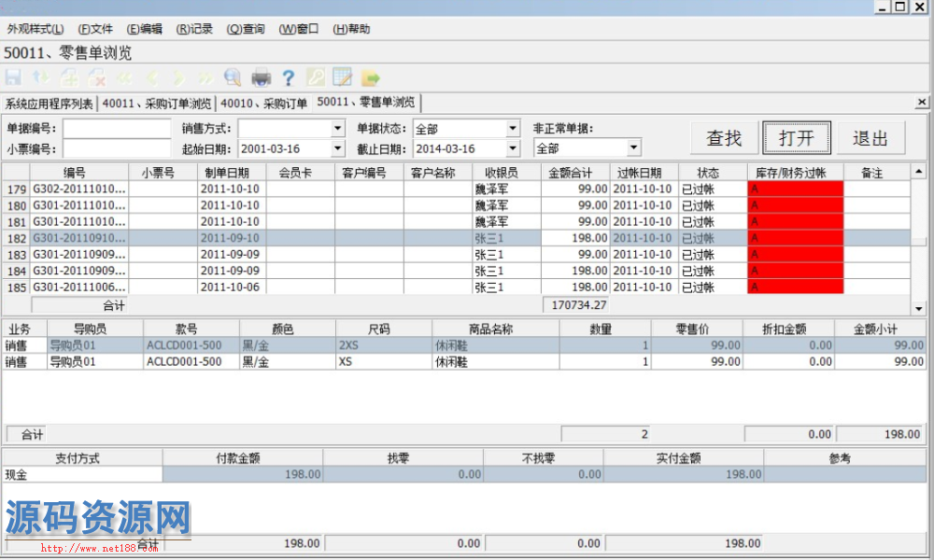Click the save floppy disk icon
The image size is (934, 560).
click(13, 78)
